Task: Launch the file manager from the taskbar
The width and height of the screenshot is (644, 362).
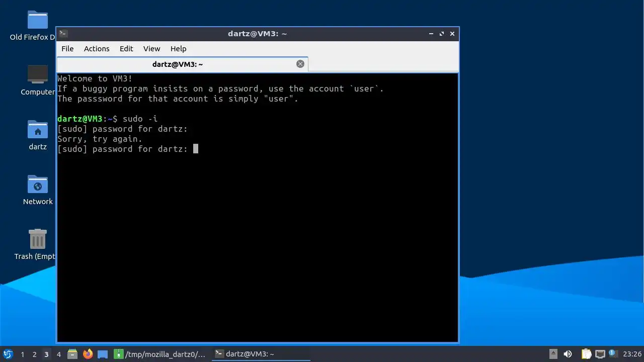Action: [72, 354]
